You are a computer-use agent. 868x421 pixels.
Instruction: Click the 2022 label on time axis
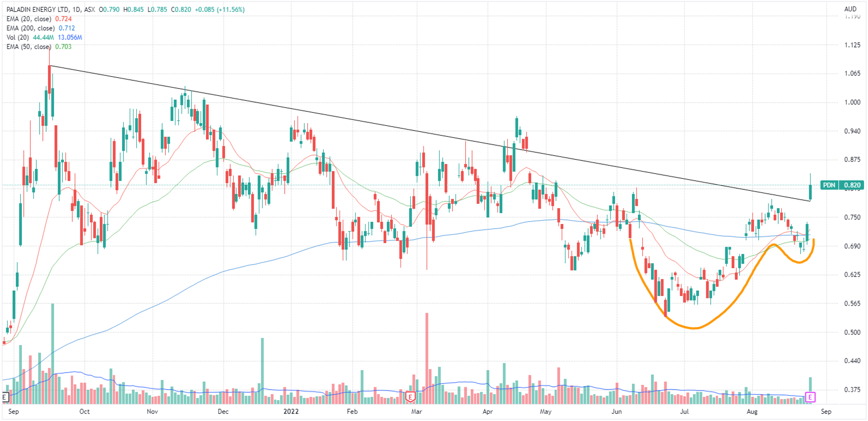click(x=291, y=411)
